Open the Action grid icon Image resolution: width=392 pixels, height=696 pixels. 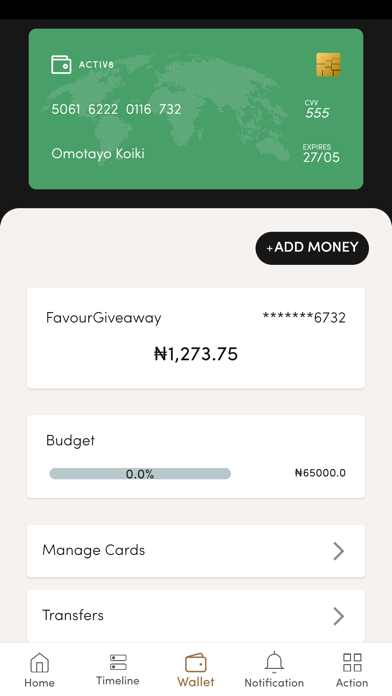(352, 663)
